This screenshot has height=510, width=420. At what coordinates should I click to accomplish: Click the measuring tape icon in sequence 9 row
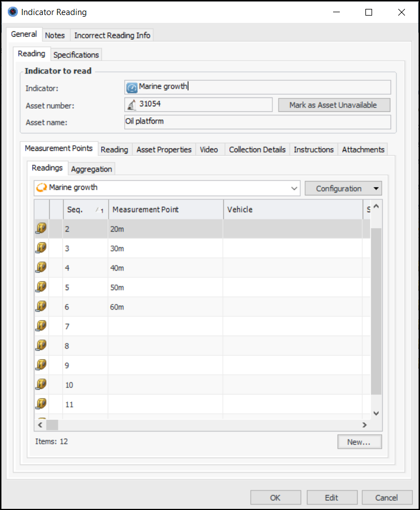tap(41, 365)
